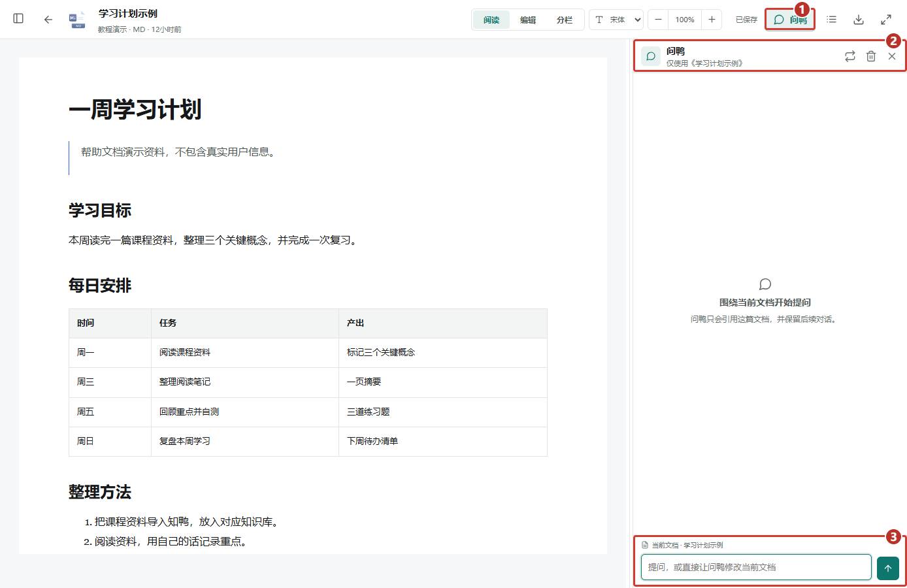Click the 每日安排 heading

point(100,286)
